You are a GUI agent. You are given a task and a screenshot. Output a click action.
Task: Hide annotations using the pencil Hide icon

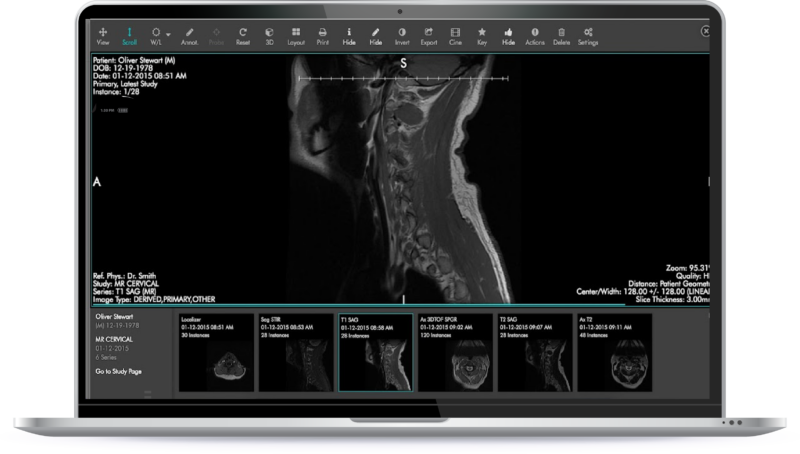pos(376,36)
